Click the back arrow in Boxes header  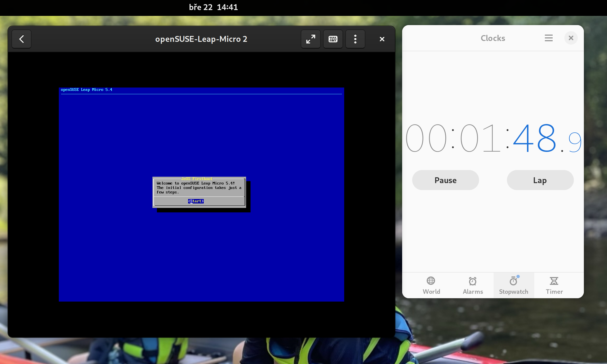21,39
